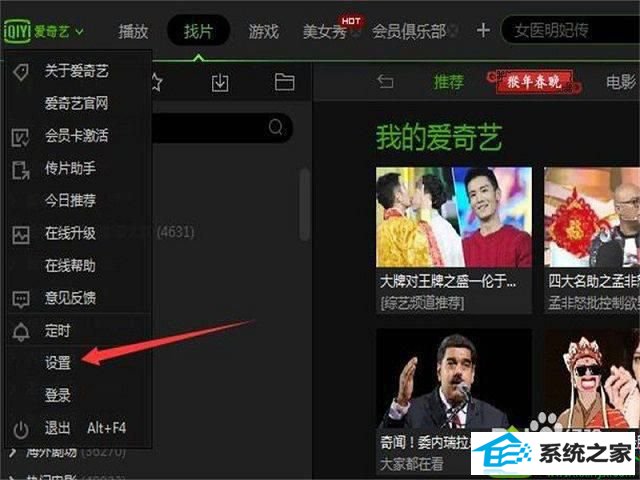Click the bell timer icon
640x480 pixels.
(x=21, y=332)
